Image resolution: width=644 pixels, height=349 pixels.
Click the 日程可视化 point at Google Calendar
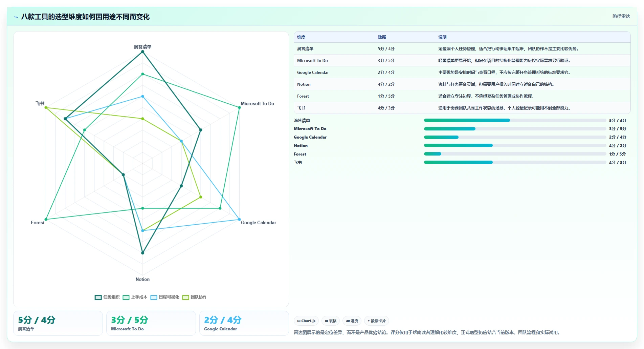pos(239,219)
